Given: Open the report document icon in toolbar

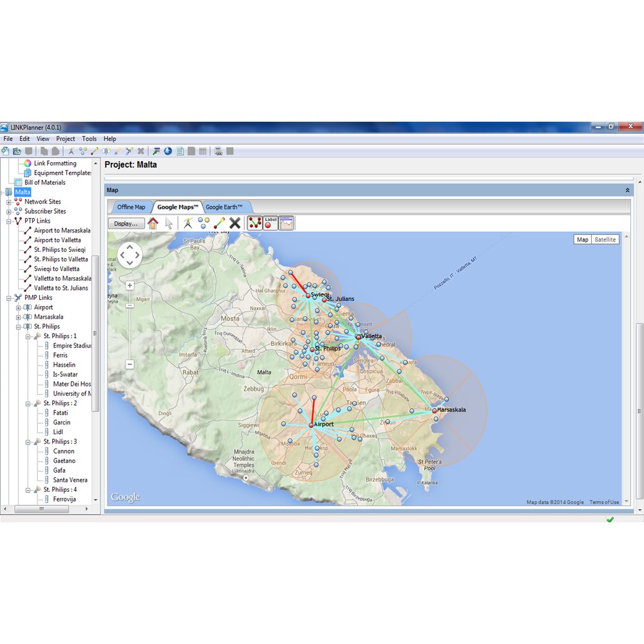Looking at the screenshot, I should point(180,151).
